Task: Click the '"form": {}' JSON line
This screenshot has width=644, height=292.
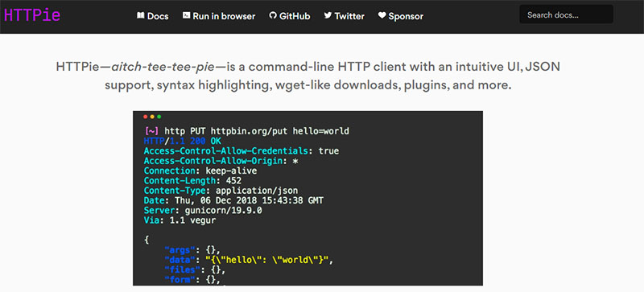Action: pos(192,280)
